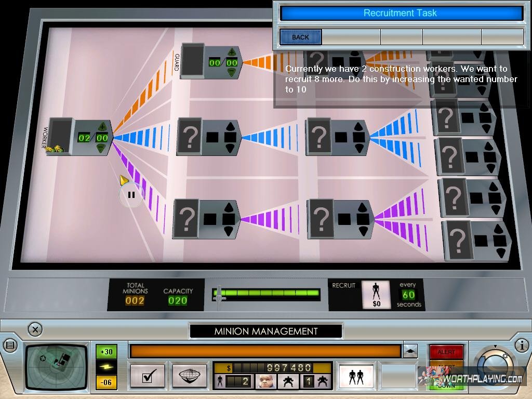Select the Evil Genius portrait
This screenshot has height=399, width=532.
264,382
